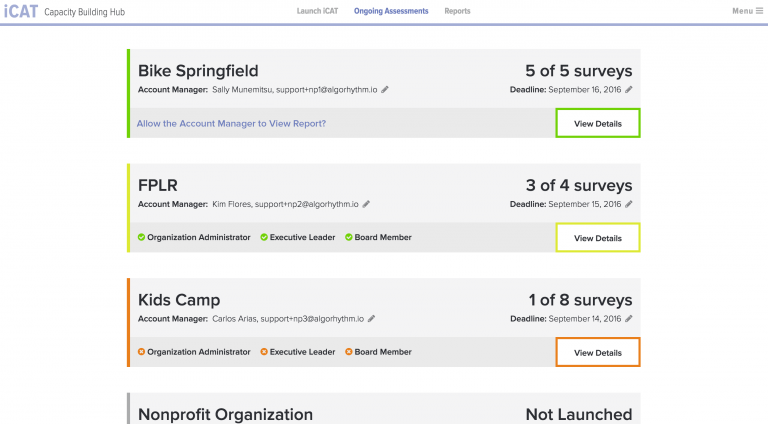Click pencil icon beside Kim Flores email
The width and height of the screenshot is (768, 424).
click(366, 204)
